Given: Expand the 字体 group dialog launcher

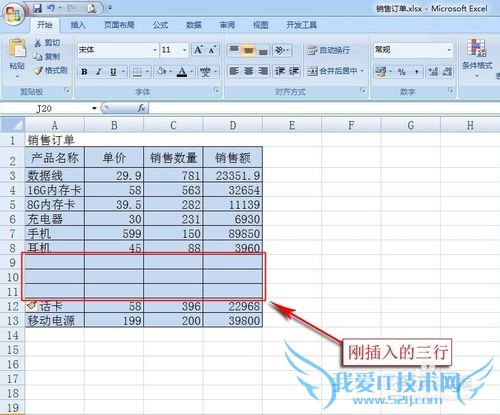Looking at the screenshot, I should tap(217, 91).
